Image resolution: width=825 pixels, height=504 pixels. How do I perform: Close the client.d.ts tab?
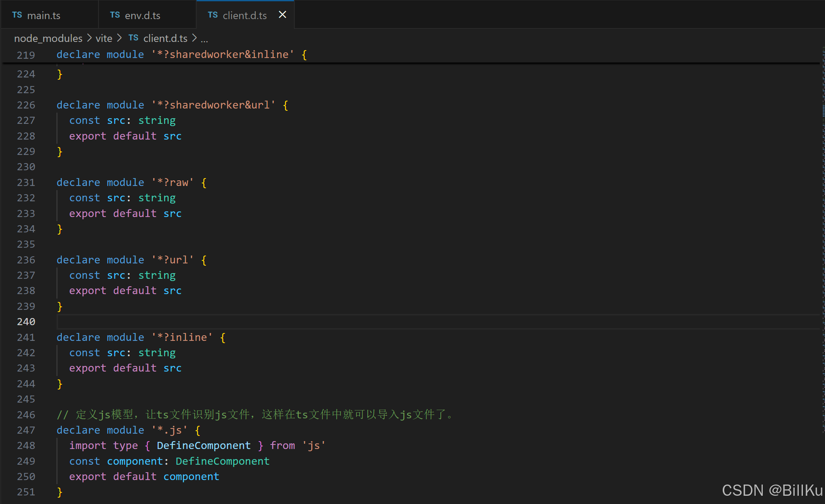tap(282, 15)
